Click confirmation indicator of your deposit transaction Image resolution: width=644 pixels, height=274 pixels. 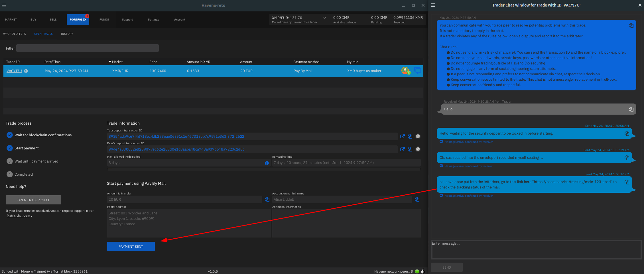click(418, 136)
